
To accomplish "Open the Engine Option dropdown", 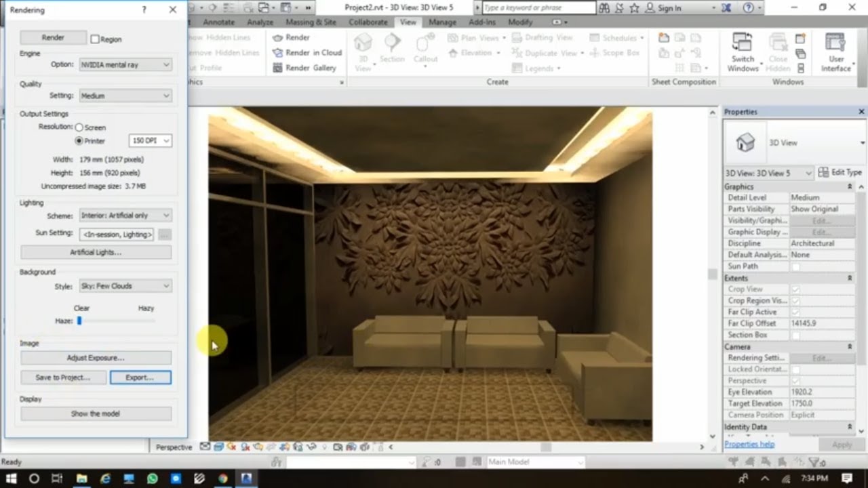I will 125,64.
